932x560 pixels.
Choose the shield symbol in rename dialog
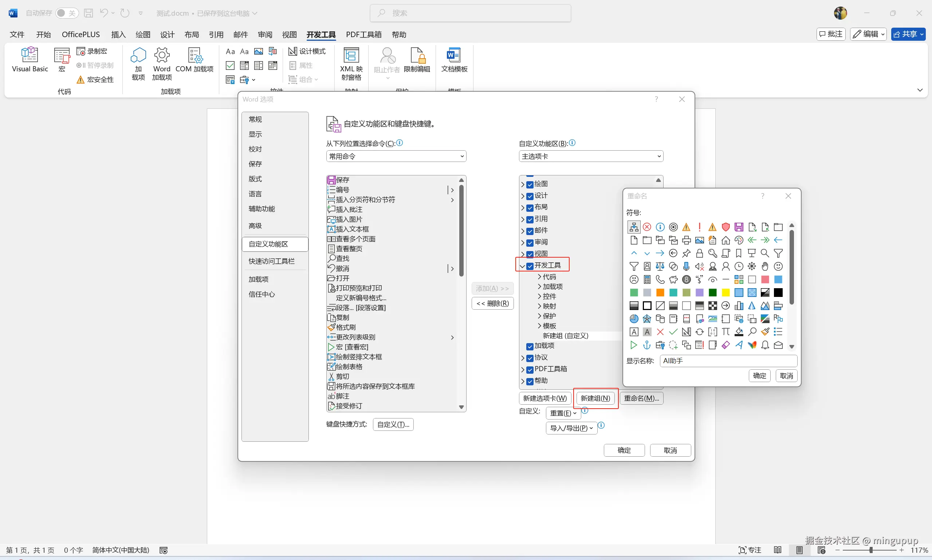(x=725, y=227)
